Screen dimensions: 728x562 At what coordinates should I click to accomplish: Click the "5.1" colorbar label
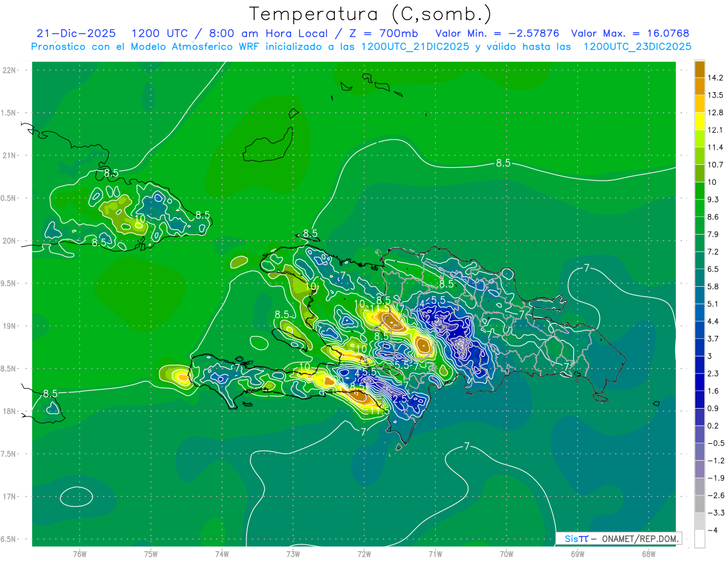click(712, 304)
